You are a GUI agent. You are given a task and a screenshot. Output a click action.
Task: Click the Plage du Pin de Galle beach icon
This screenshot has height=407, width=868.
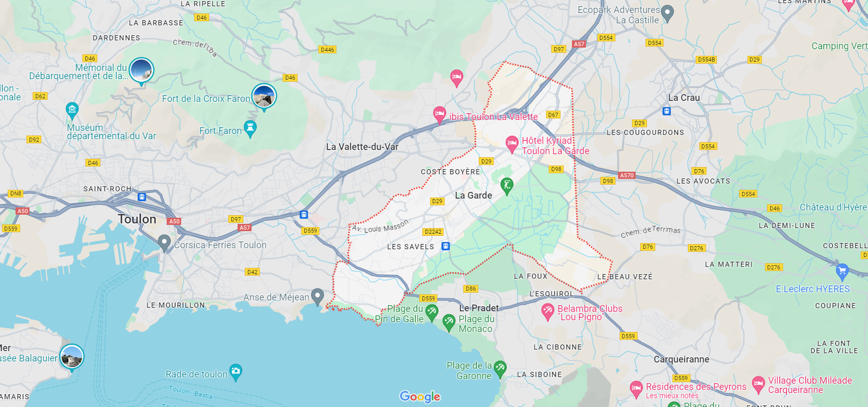pyautogui.click(x=432, y=312)
